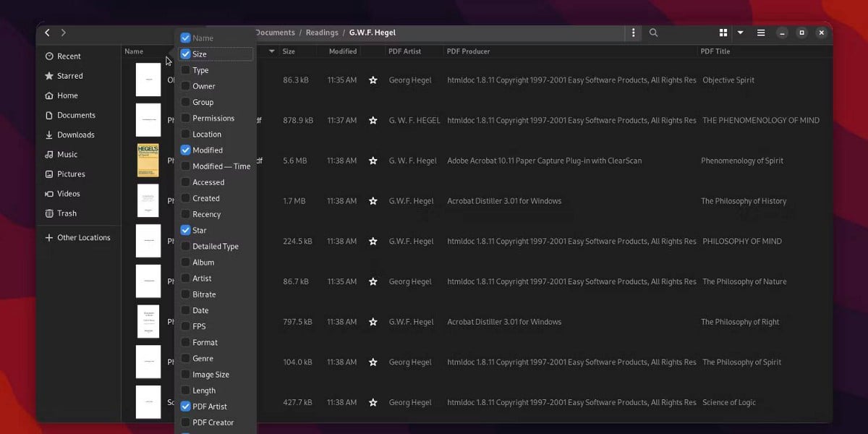Disable the Modified column checkbox

(187, 150)
